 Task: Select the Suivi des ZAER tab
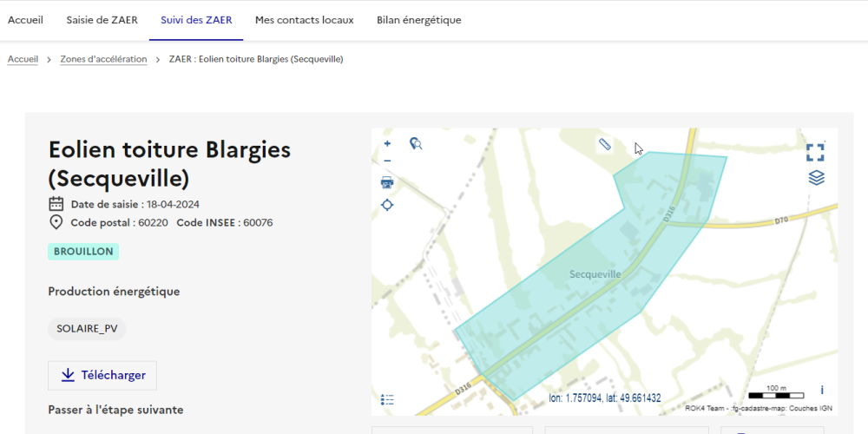pyautogui.click(x=196, y=20)
